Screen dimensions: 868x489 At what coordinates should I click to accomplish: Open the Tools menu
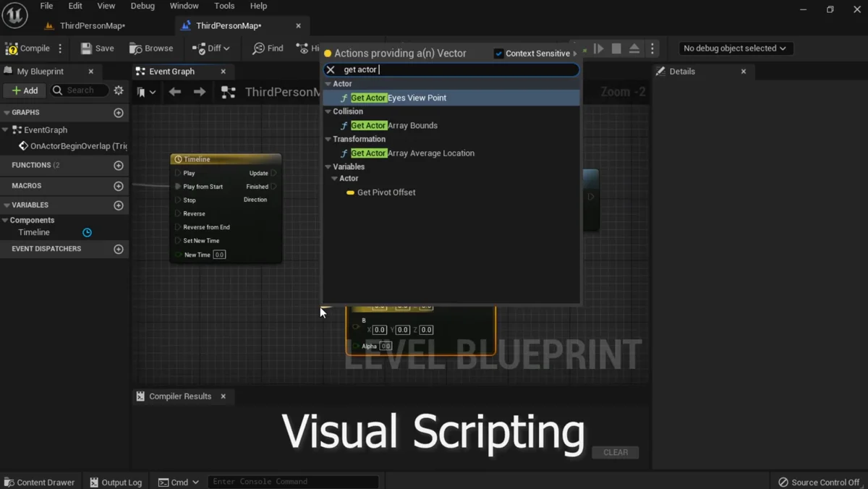(224, 6)
